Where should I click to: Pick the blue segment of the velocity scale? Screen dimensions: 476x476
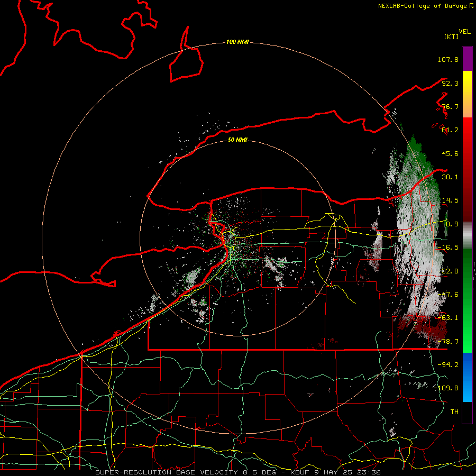tap(467, 377)
